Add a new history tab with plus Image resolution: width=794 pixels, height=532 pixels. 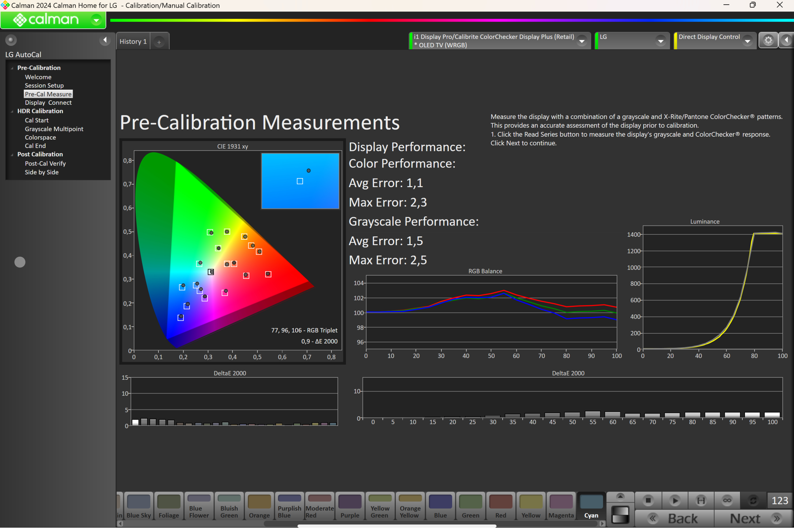[159, 42]
